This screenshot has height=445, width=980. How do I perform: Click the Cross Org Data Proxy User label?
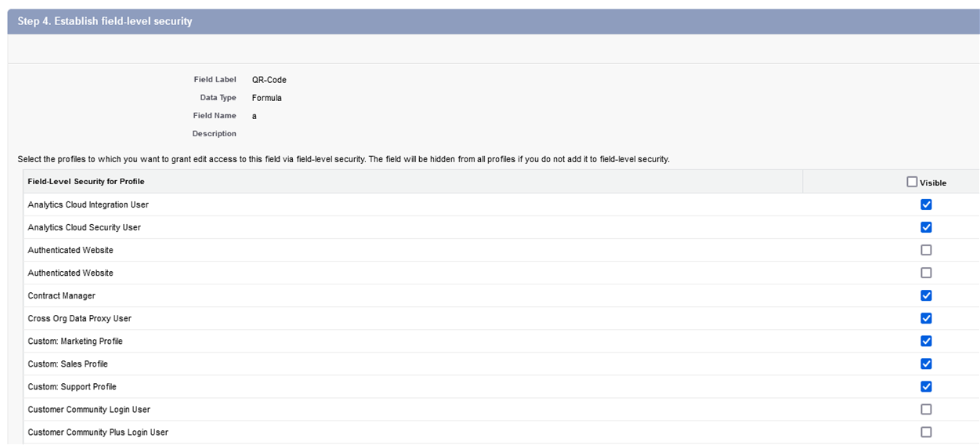tap(80, 318)
